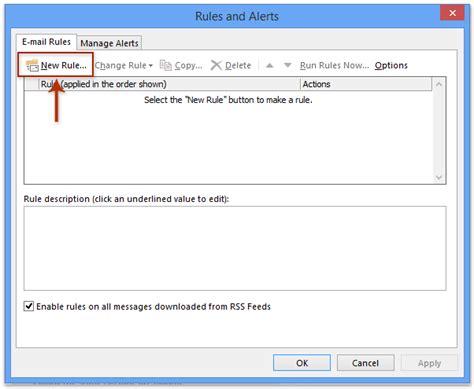Screen dimensions: 474x389
Task: Move rule up with up arrow
Action: coord(270,65)
